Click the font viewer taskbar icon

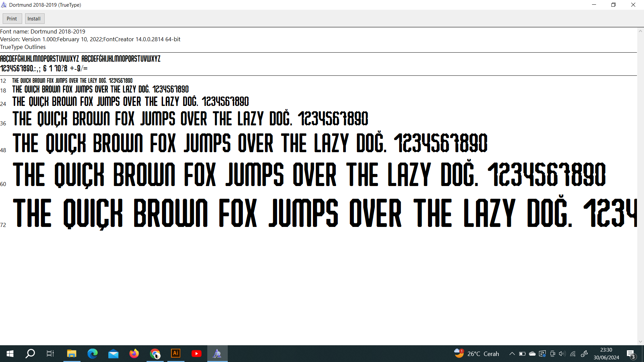(x=217, y=354)
